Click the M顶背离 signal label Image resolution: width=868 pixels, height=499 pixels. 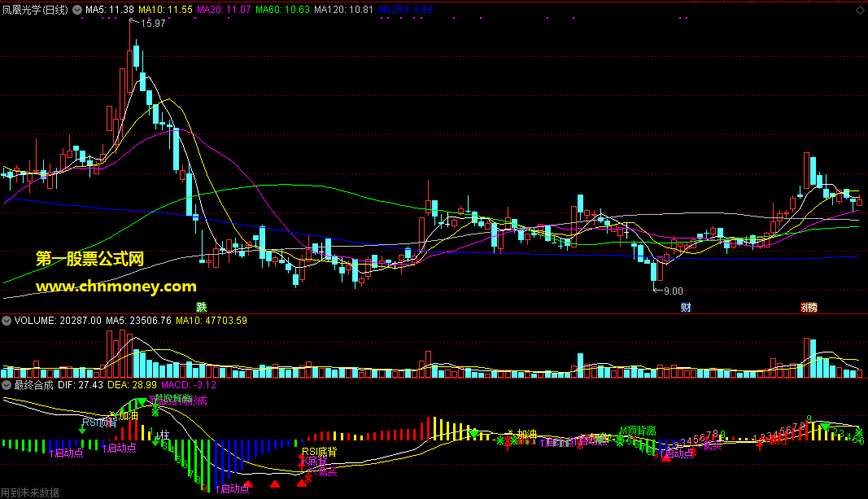pyautogui.click(x=638, y=431)
